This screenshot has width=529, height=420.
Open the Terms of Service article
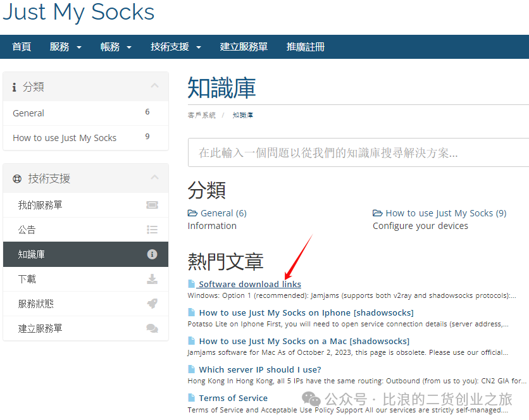233,398
